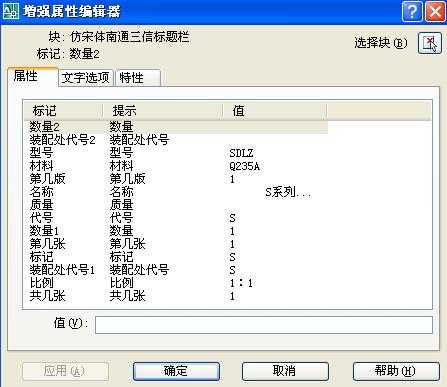Click the 应用(A) button

pos(65,371)
